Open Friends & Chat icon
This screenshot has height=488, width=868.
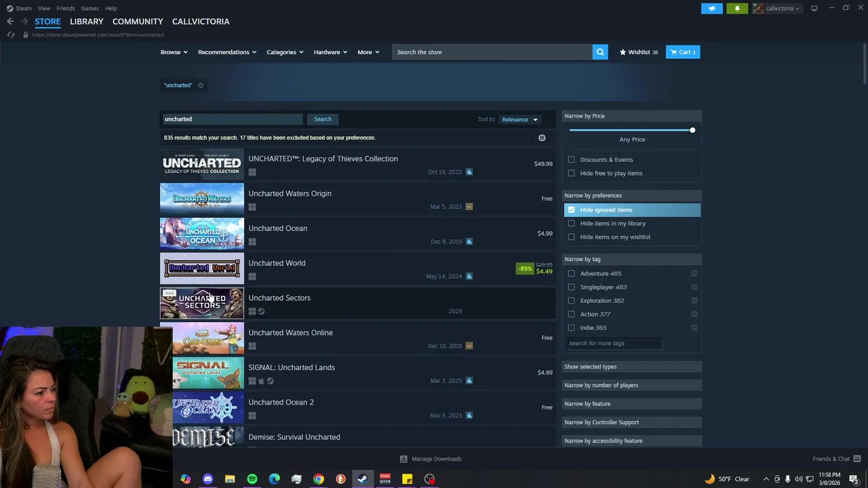coord(857,459)
